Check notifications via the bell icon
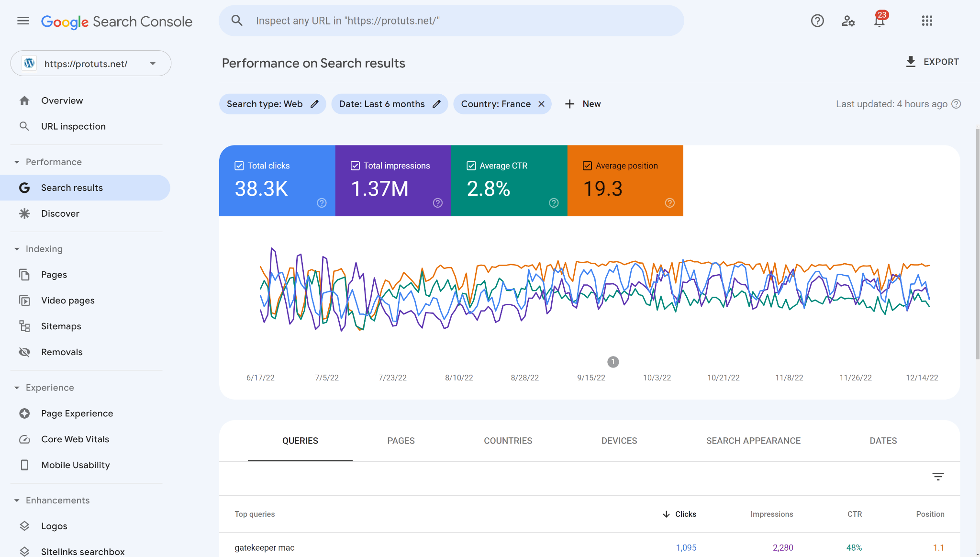 click(880, 21)
